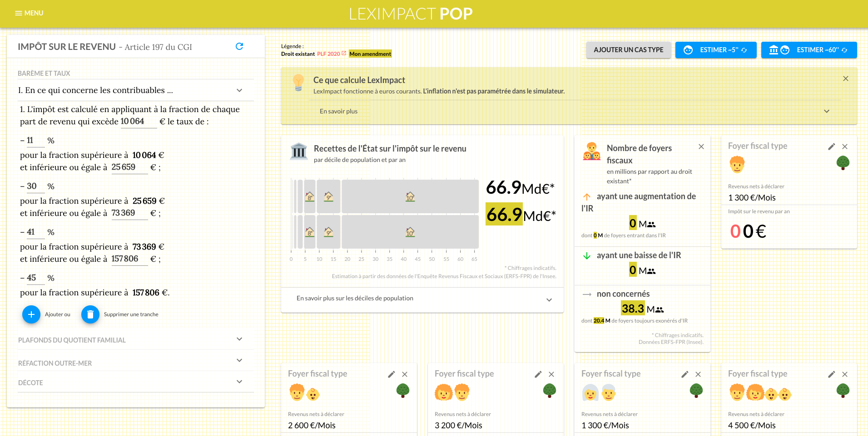Close the Nombre de foyers fiscaux card

click(x=701, y=147)
